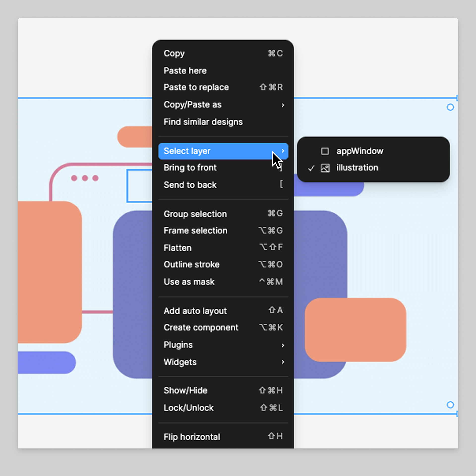Select Paste here menu entry
The height and width of the screenshot is (476, 476).
point(185,71)
